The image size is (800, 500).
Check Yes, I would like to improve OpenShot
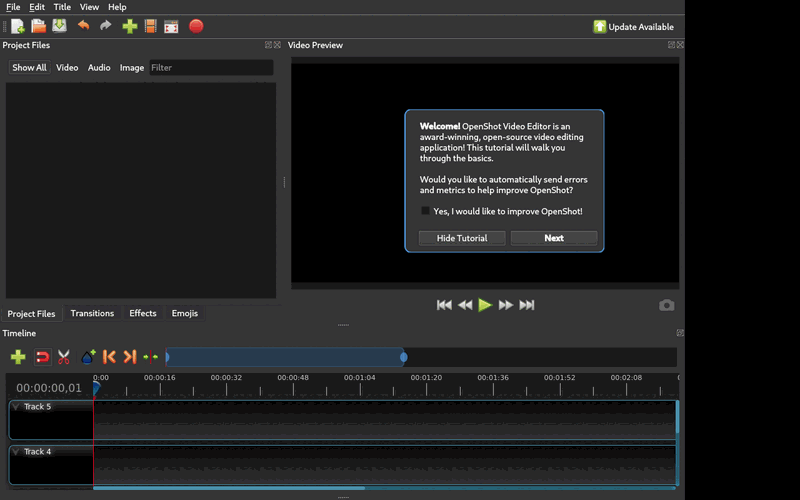(425, 211)
